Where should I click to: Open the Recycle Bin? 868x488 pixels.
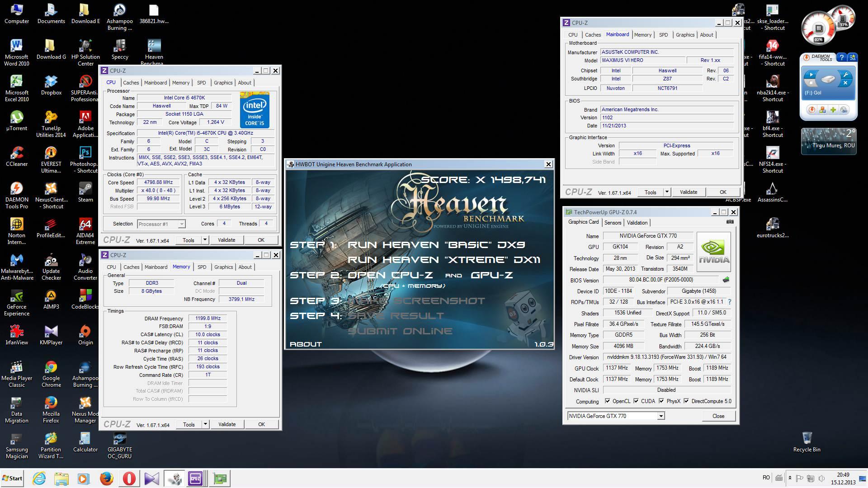[807, 441]
